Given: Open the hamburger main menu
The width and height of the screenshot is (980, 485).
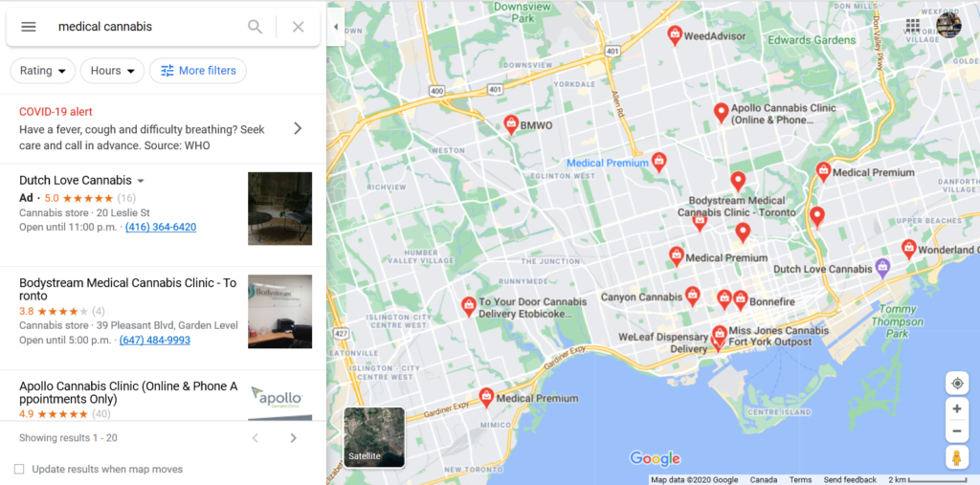Looking at the screenshot, I should click(29, 27).
